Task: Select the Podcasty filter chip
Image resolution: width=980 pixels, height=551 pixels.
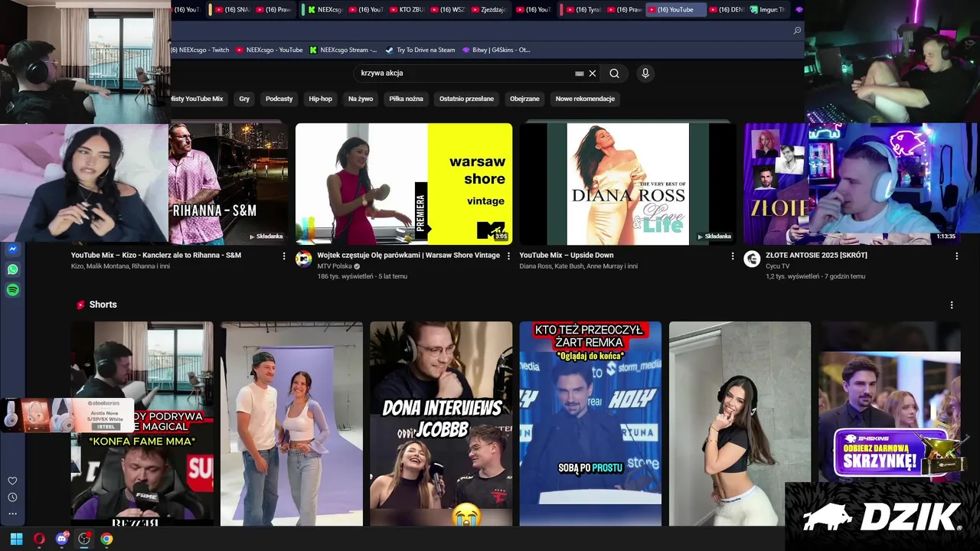Action: tap(279, 99)
